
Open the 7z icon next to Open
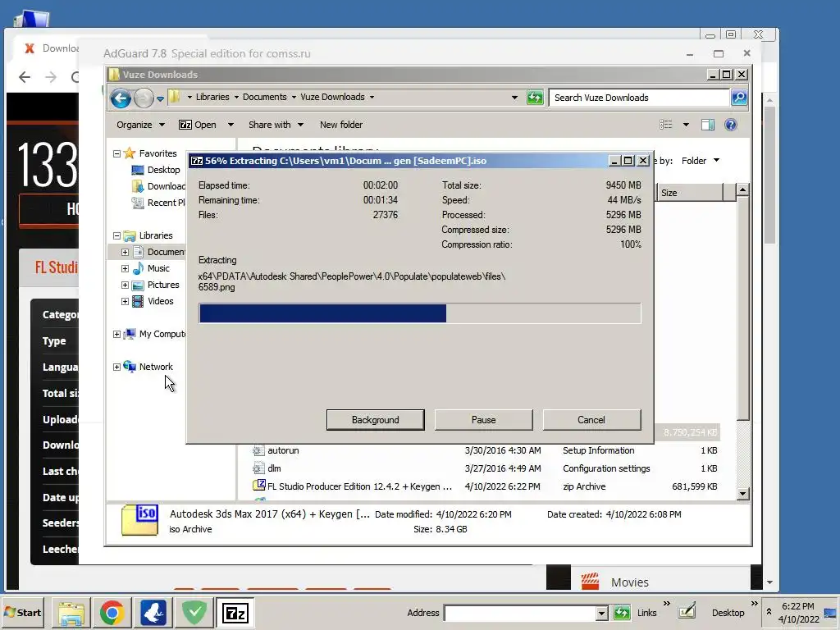[x=185, y=125]
